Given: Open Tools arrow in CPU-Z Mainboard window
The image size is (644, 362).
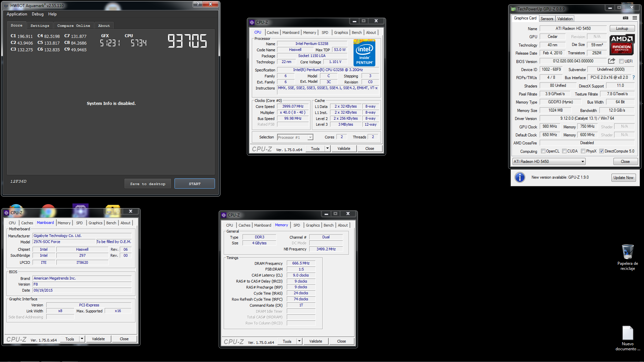Looking at the screenshot, I should point(82,339).
